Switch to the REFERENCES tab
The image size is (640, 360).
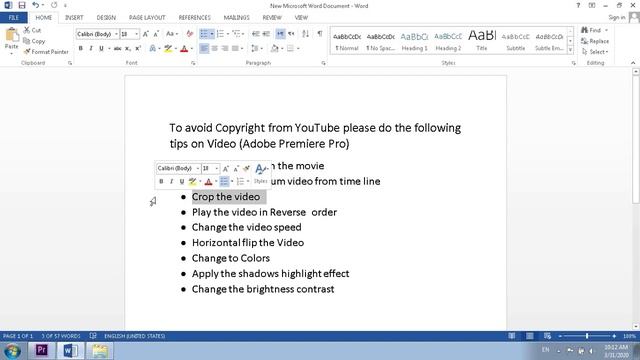coord(194,18)
